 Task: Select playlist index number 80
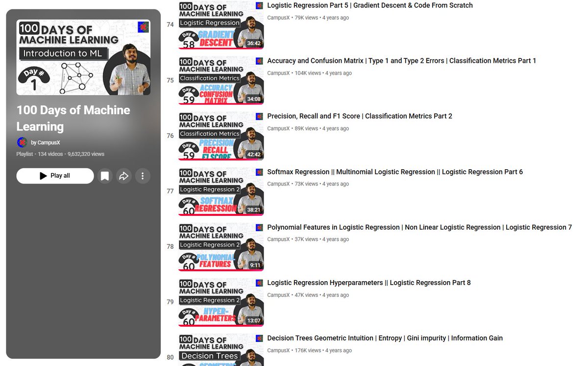pyautogui.click(x=170, y=358)
